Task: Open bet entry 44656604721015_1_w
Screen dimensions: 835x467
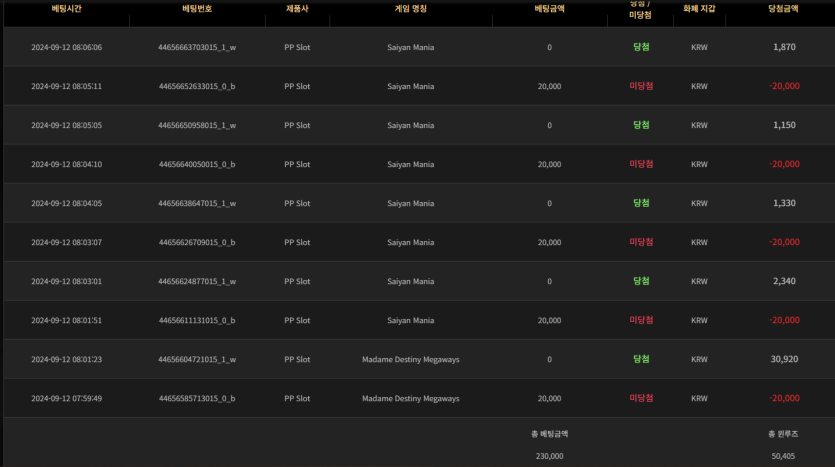Action: [x=197, y=359]
